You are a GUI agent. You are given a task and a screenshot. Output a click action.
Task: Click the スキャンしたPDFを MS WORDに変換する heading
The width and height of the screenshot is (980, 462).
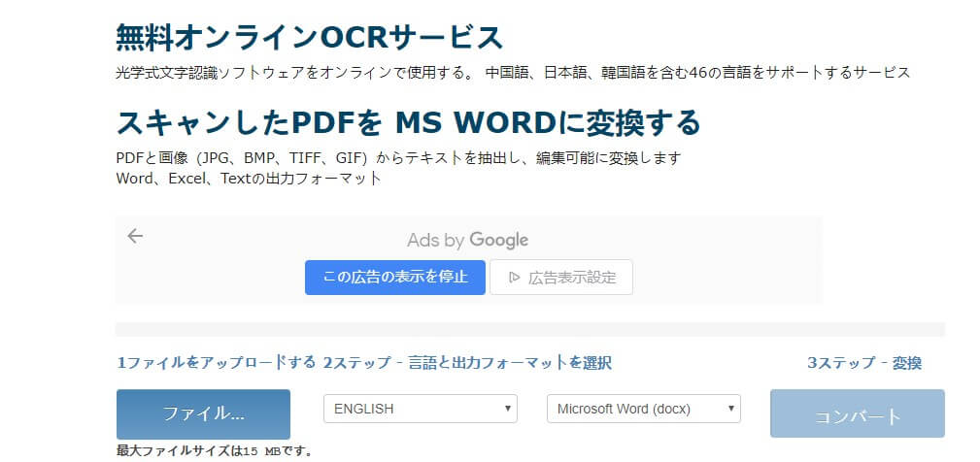point(408,122)
